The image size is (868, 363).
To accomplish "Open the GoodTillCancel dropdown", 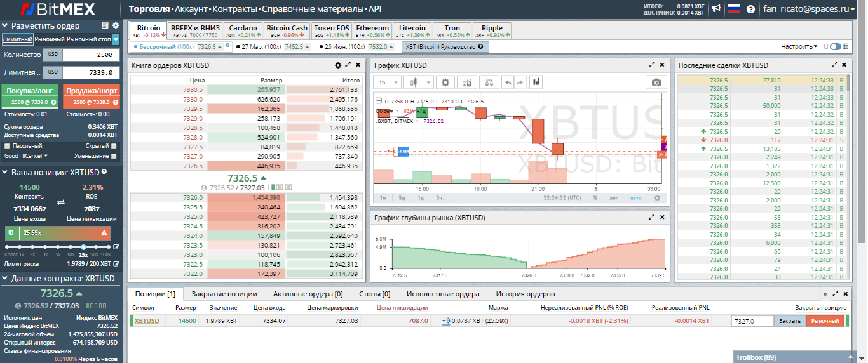I will [25, 155].
